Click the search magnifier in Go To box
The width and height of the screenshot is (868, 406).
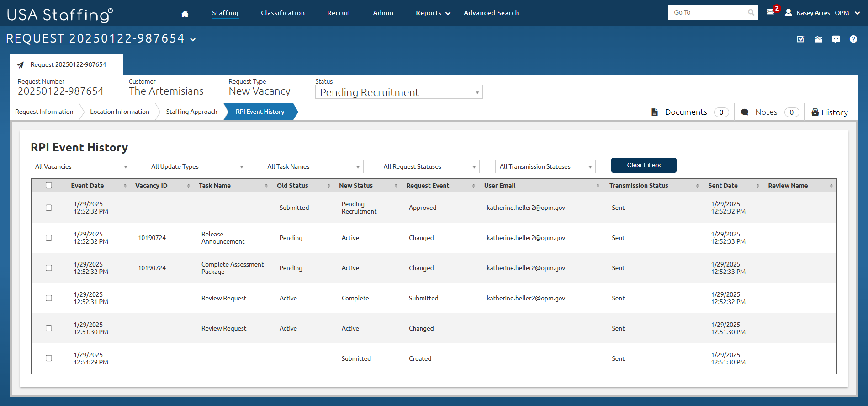point(751,13)
